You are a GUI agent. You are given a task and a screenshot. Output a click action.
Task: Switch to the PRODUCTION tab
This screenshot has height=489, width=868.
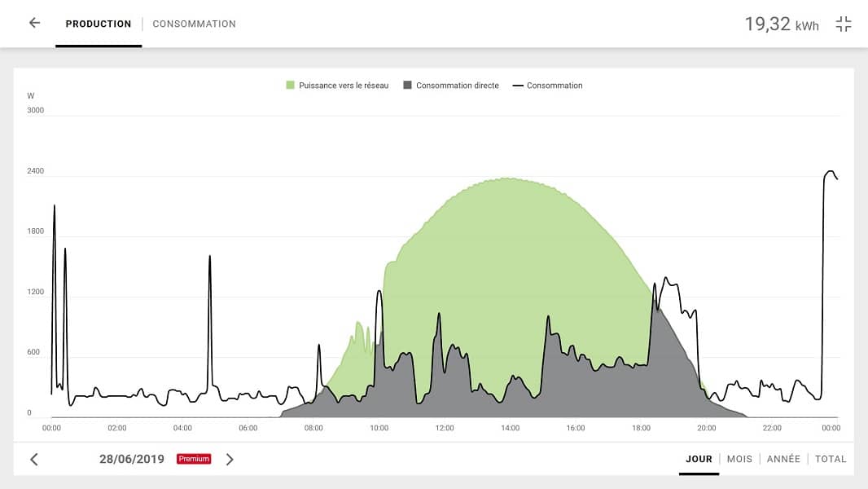pos(99,24)
